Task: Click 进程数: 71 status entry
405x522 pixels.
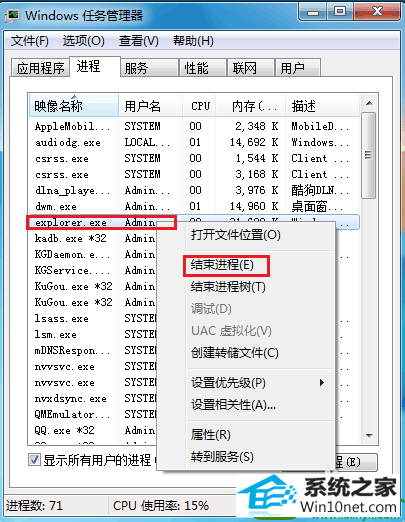Action: [34, 506]
